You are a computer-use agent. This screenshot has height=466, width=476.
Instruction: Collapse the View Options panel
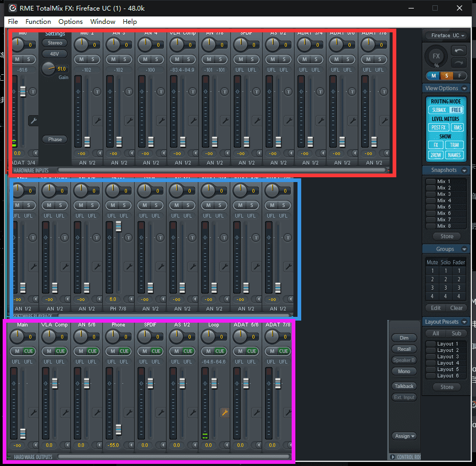[464, 89]
